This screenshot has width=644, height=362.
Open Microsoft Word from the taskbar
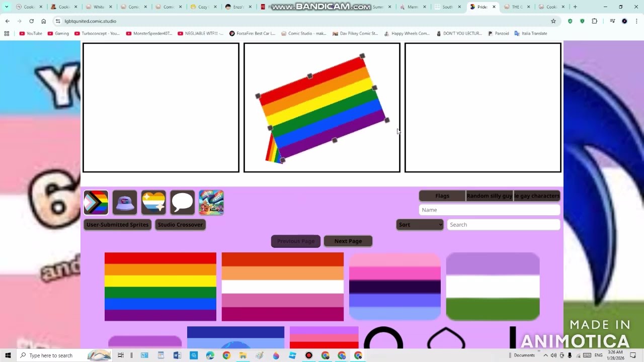pyautogui.click(x=177, y=355)
